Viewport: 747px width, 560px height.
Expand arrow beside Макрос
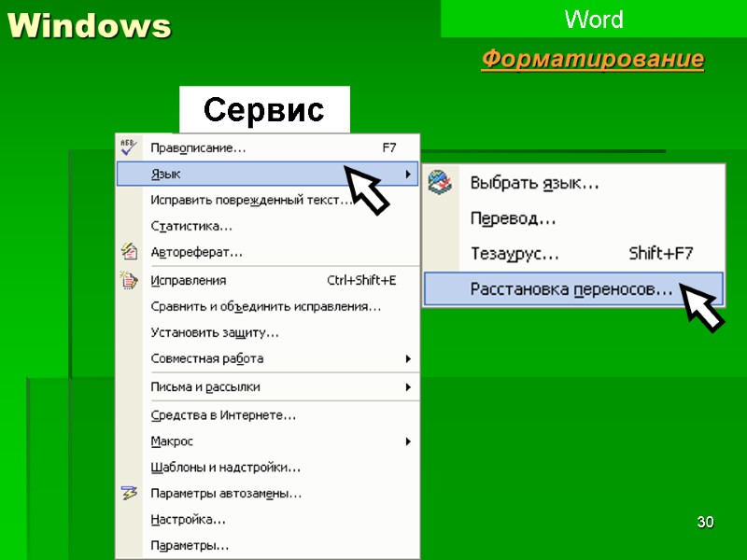point(408,441)
